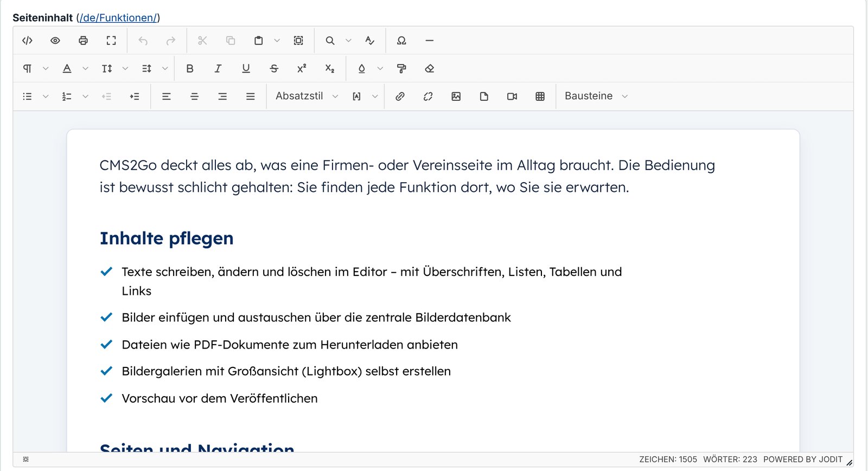Insert a table

(540, 96)
